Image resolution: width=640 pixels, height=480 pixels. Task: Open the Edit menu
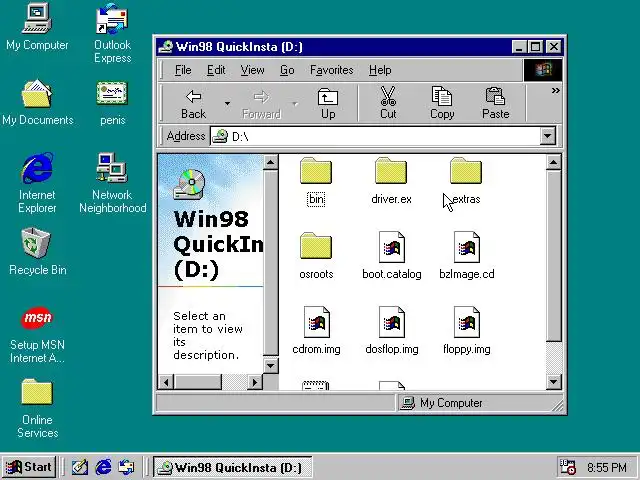coord(216,70)
